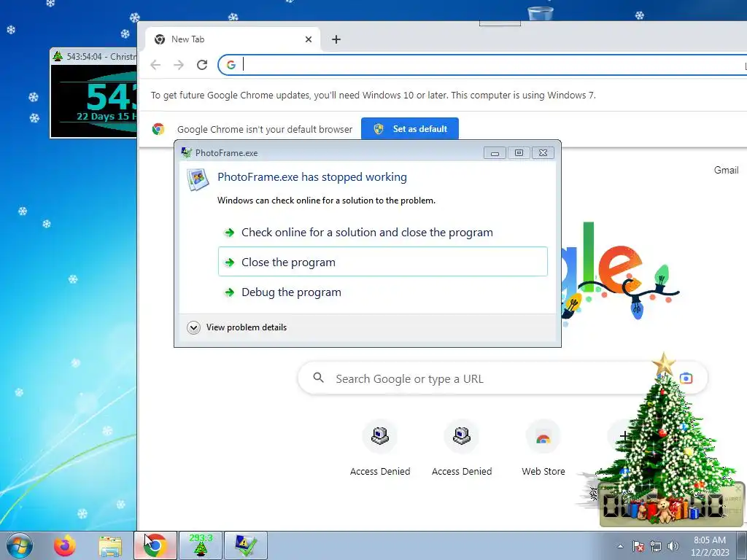
Task: Minimize the PhotoFrame.exe dialog
Action: point(495,153)
